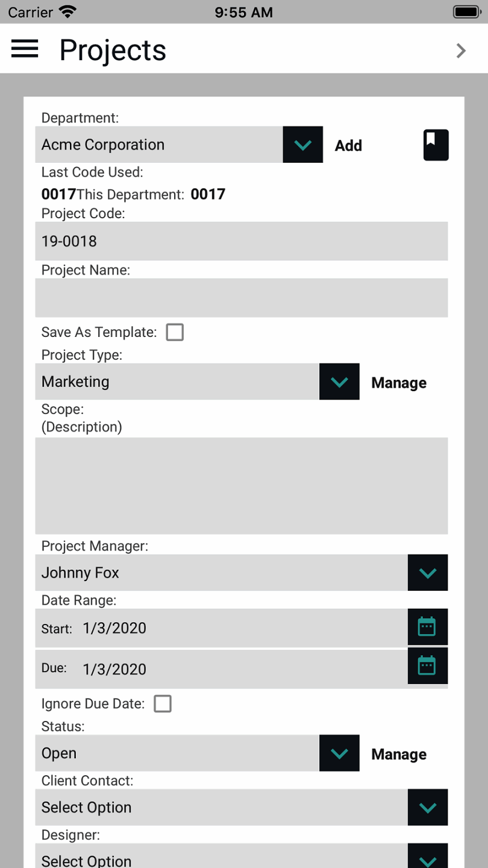
Task: Tick the Save As Template checkbox
Action: click(x=175, y=332)
